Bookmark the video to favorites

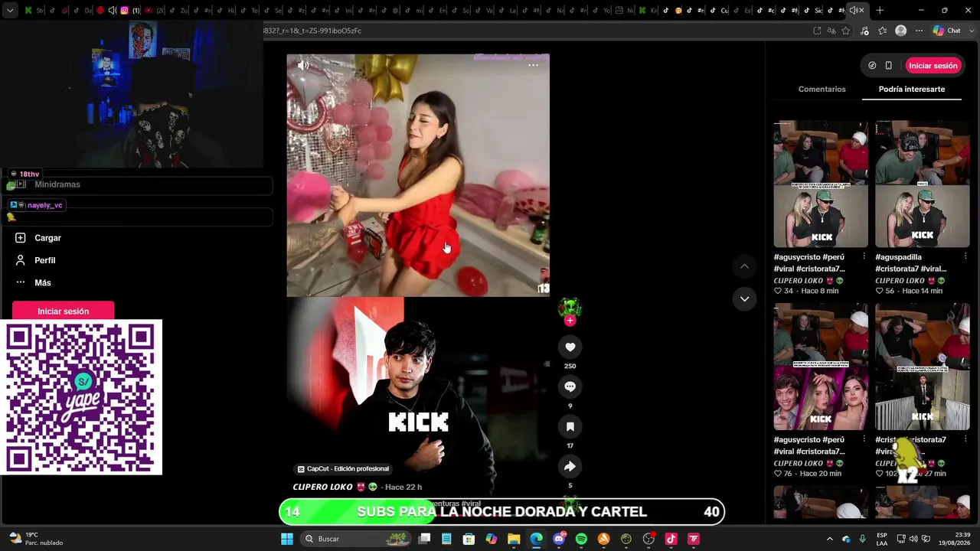(570, 427)
